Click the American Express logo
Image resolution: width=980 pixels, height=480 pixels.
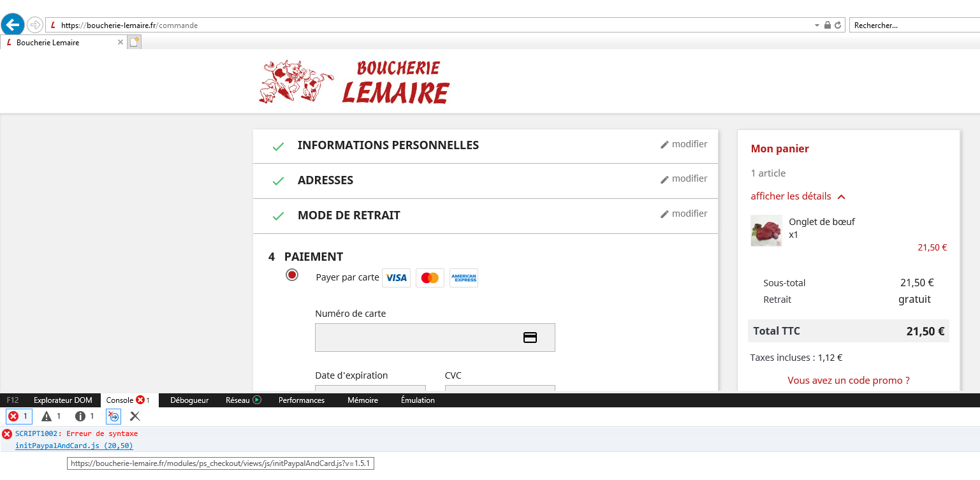coord(464,278)
